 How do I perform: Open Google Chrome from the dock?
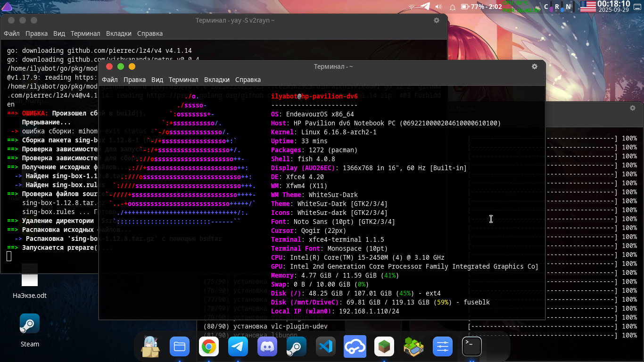click(x=208, y=347)
